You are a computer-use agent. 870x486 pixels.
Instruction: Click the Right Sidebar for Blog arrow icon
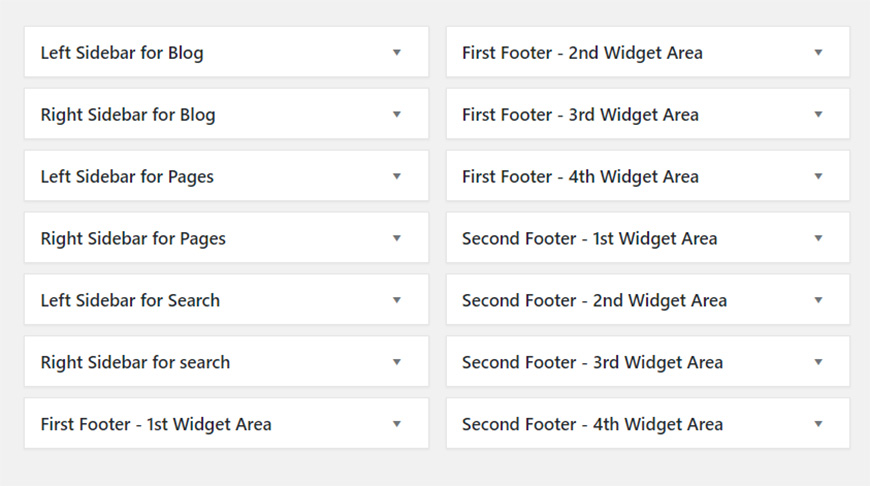click(x=397, y=114)
